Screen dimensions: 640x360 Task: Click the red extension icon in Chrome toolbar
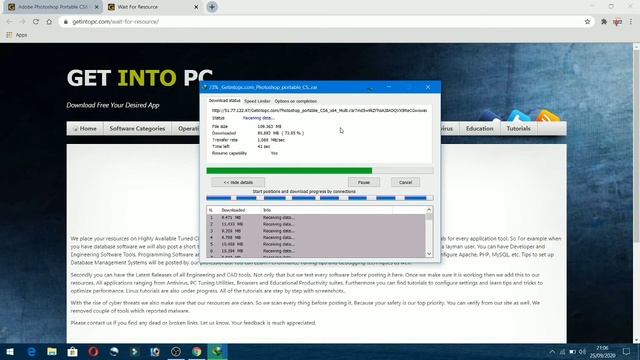[617, 22]
